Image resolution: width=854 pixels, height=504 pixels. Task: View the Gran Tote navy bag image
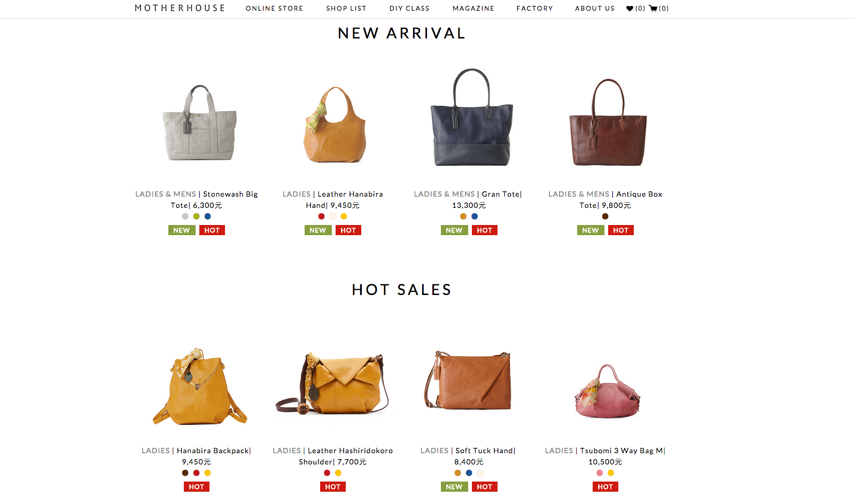471,118
